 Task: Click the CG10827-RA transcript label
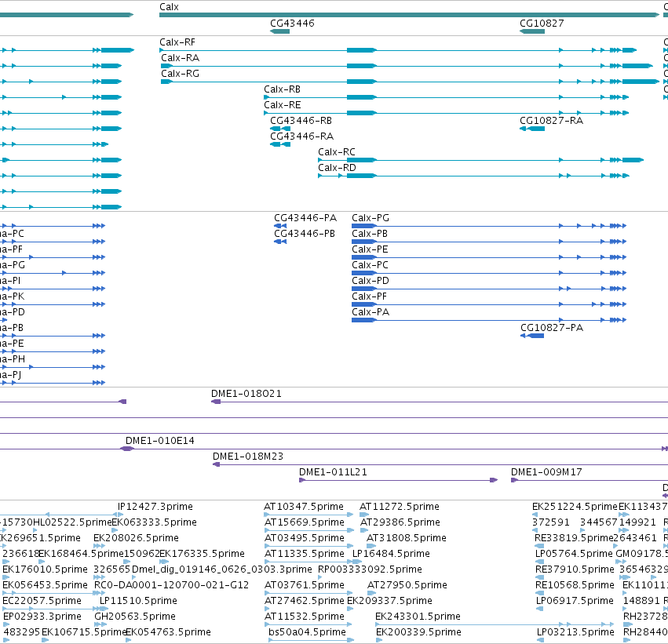click(551, 121)
